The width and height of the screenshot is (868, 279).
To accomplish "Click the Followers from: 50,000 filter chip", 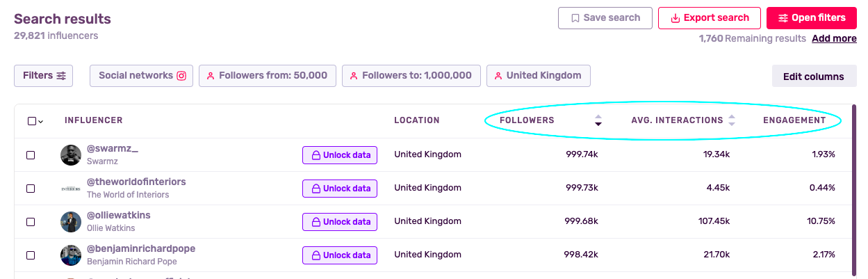I will pos(268,76).
